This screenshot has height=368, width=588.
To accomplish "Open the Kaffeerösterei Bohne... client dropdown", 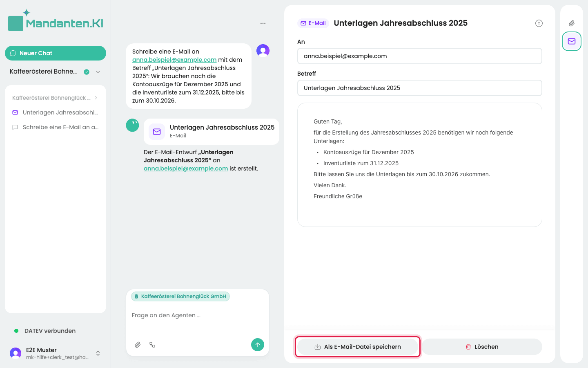I will [56, 72].
